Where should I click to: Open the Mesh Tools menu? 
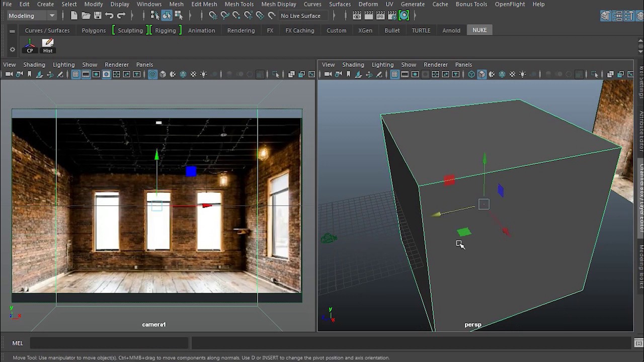pyautogui.click(x=239, y=4)
